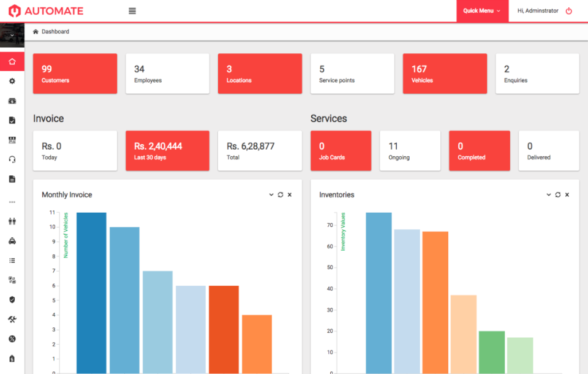The width and height of the screenshot is (588, 374).
Task: Click the power logout button
Action: pyautogui.click(x=569, y=10)
